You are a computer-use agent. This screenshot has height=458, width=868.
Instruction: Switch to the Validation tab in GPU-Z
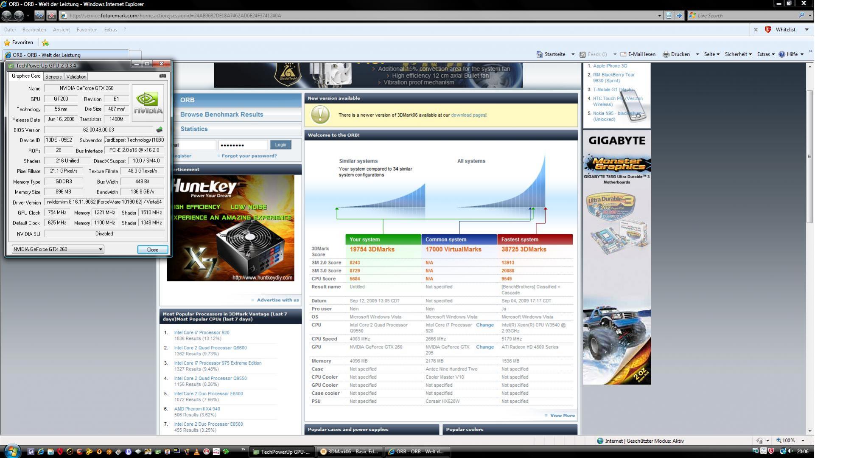click(76, 76)
